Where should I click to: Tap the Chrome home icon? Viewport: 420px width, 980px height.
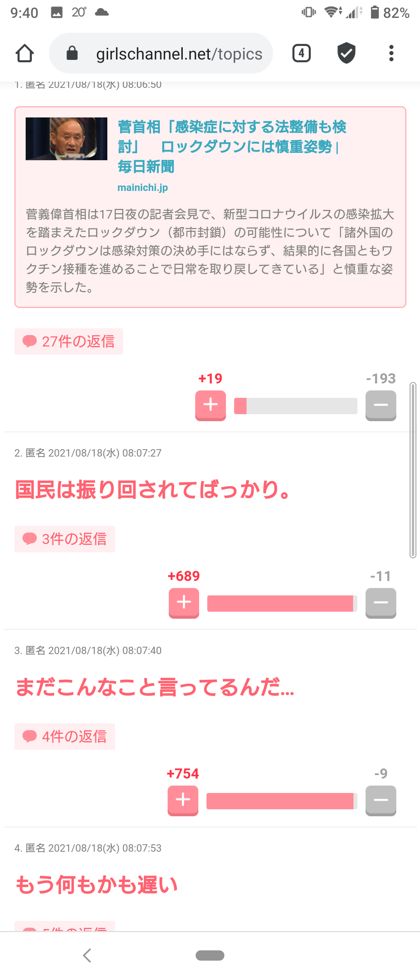point(24,53)
